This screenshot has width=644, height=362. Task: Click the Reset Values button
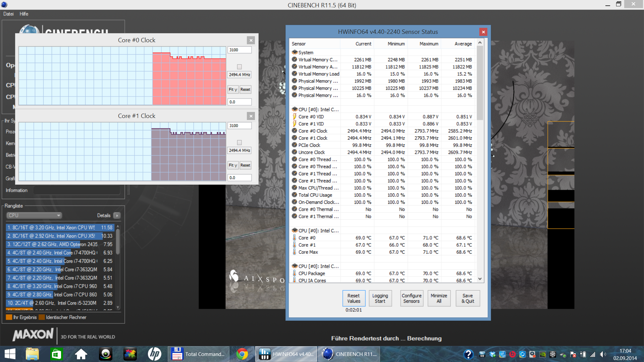click(x=354, y=298)
